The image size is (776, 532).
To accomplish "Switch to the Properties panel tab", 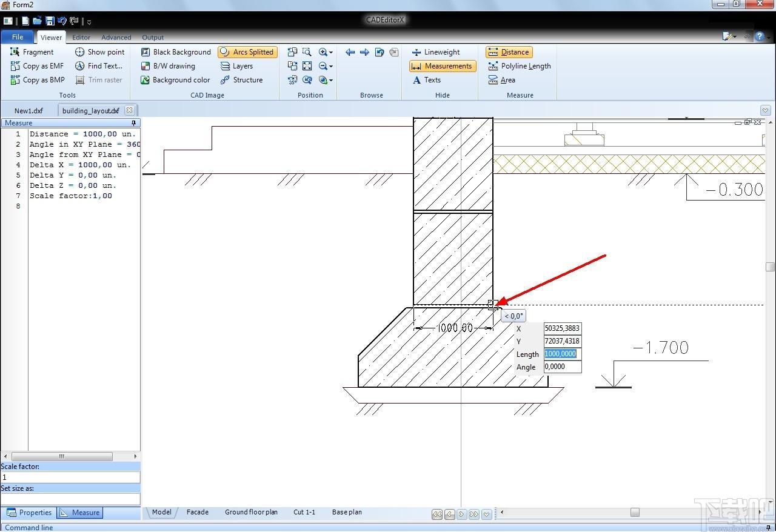I will (x=30, y=513).
